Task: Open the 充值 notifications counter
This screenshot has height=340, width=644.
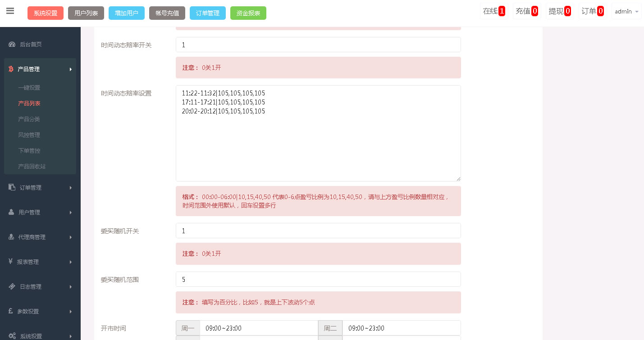Action: click(x=527, y=11)
